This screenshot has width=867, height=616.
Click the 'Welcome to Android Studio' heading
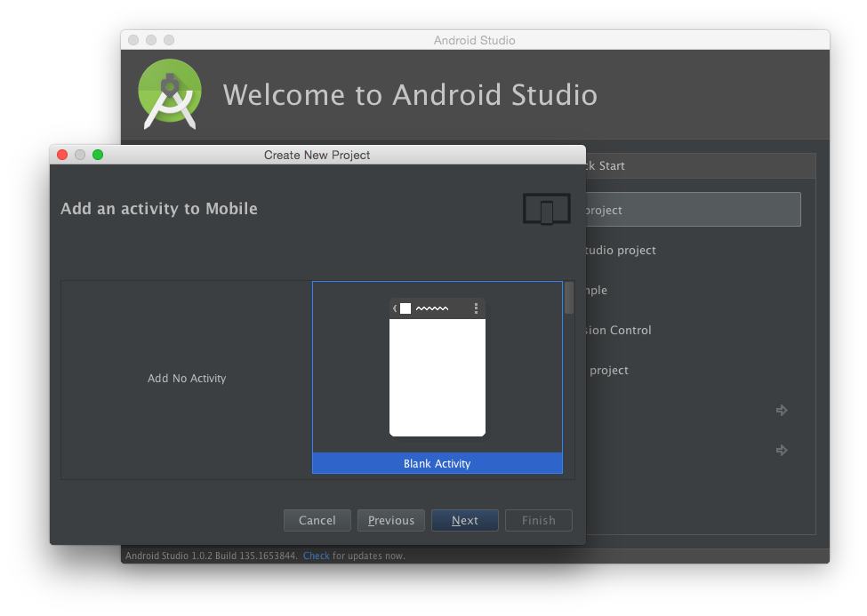coord(410,94)
